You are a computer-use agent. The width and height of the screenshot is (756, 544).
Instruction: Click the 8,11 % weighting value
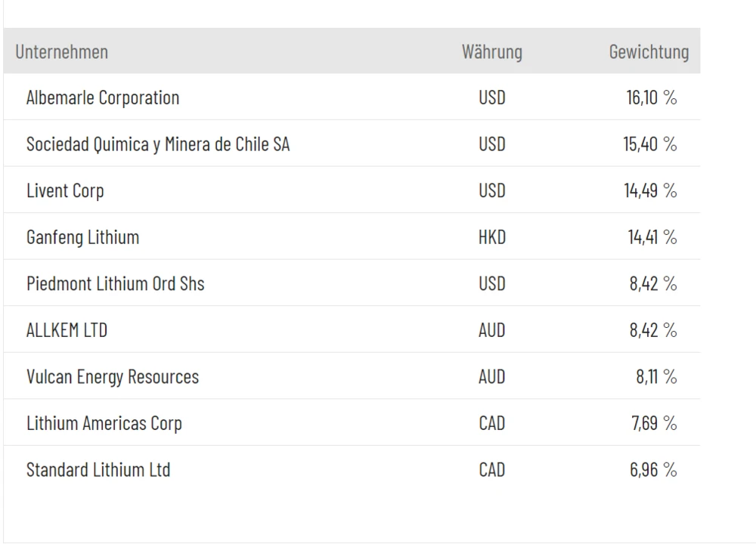coord(655,377)
